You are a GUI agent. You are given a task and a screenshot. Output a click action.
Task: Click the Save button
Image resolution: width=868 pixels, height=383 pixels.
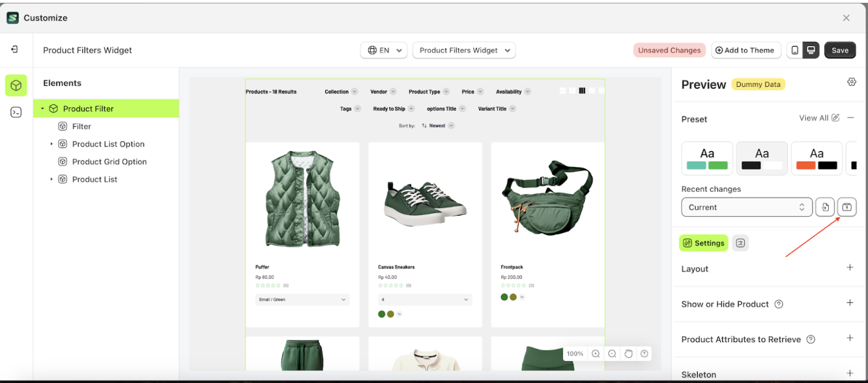[x=839, y=50]
